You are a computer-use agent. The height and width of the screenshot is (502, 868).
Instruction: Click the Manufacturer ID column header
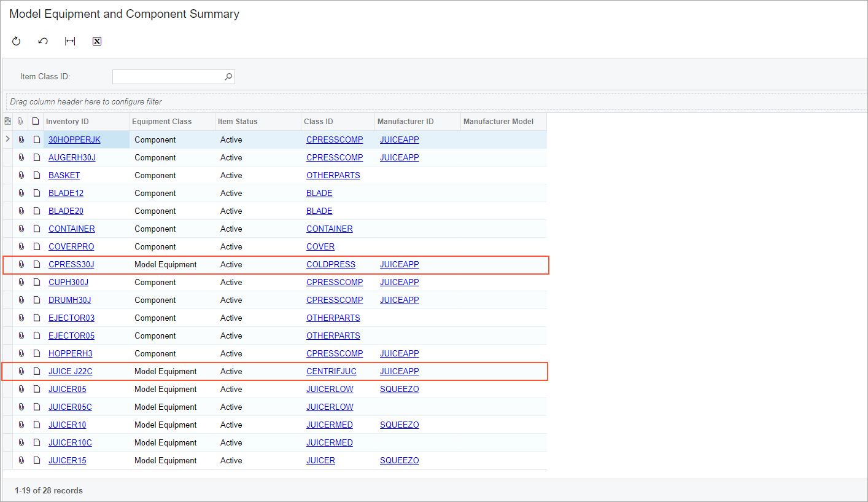tap(405, 122)
